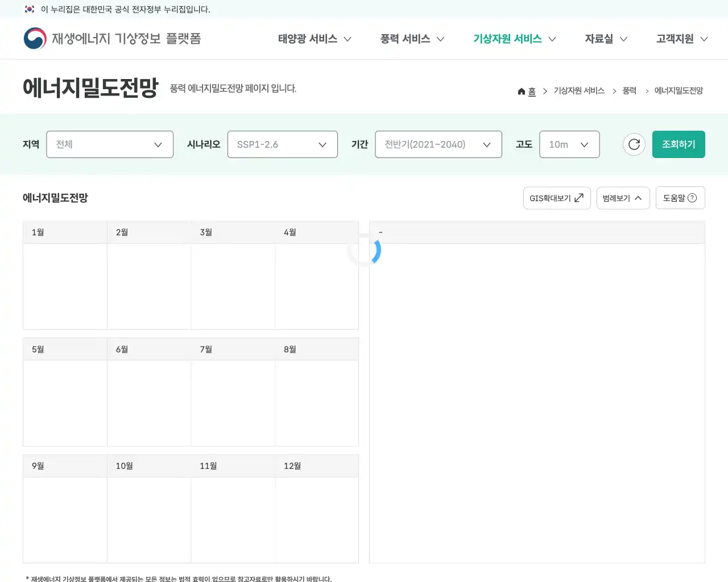The image size is (728, 582).
Task: Collapse the 범례보기 legend panel
Action: pyautogui.click(x=623, y=198)
